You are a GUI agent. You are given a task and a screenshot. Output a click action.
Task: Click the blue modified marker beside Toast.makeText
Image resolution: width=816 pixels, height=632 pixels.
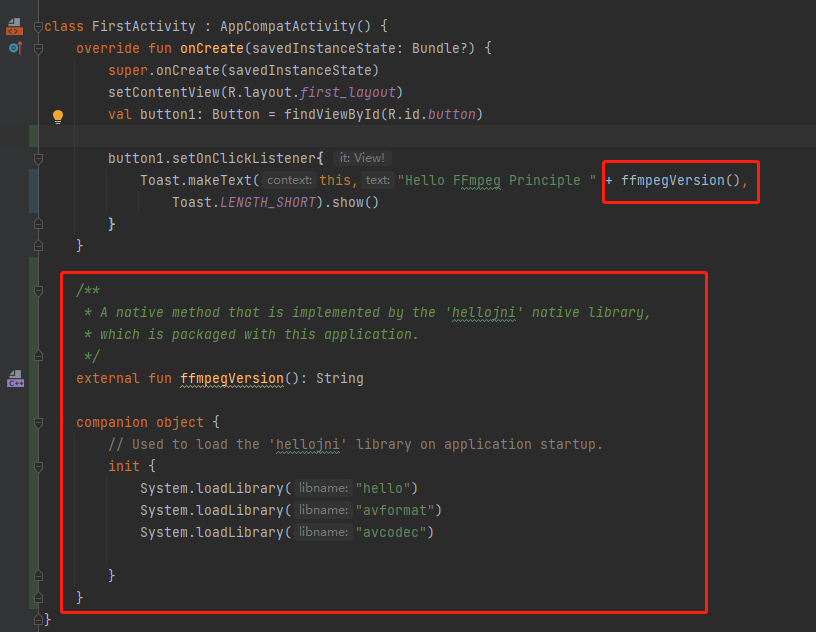pos(34,190)
